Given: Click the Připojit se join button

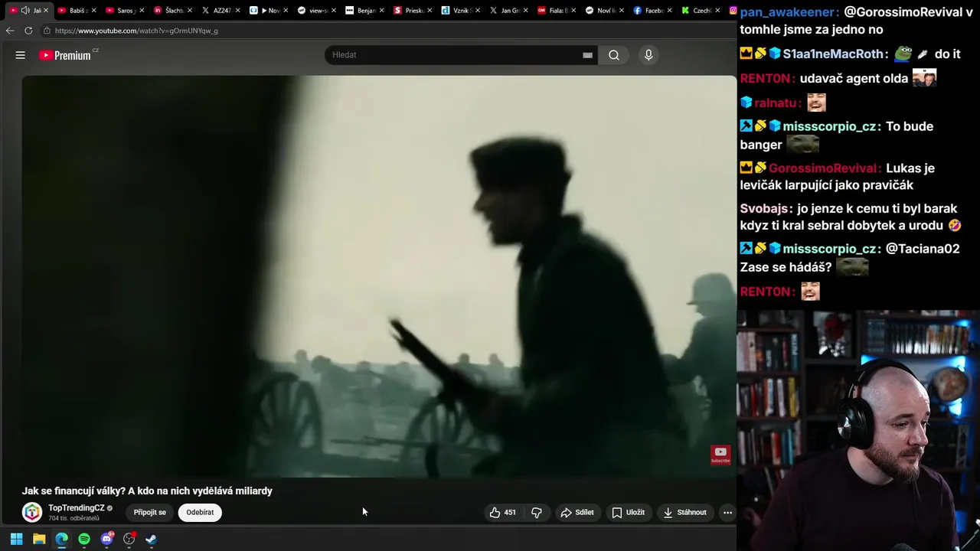Looking at the screenshot, I should (x=150, y=513).
